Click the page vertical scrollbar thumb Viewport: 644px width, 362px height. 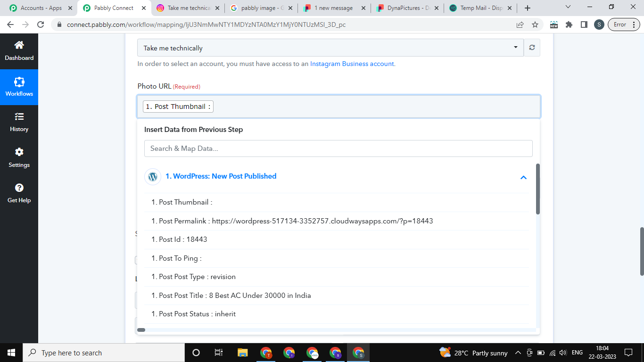pos(642,252)
